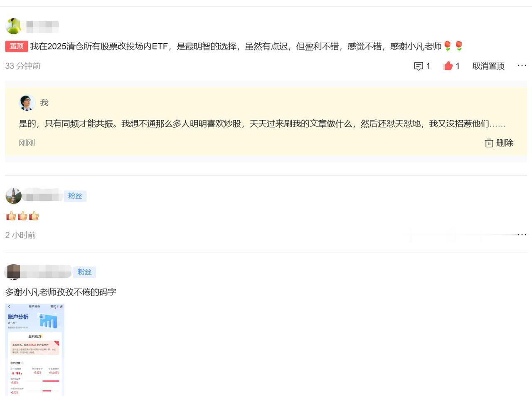
Task: Click the trash icon beside 删除
Action: 489,143
